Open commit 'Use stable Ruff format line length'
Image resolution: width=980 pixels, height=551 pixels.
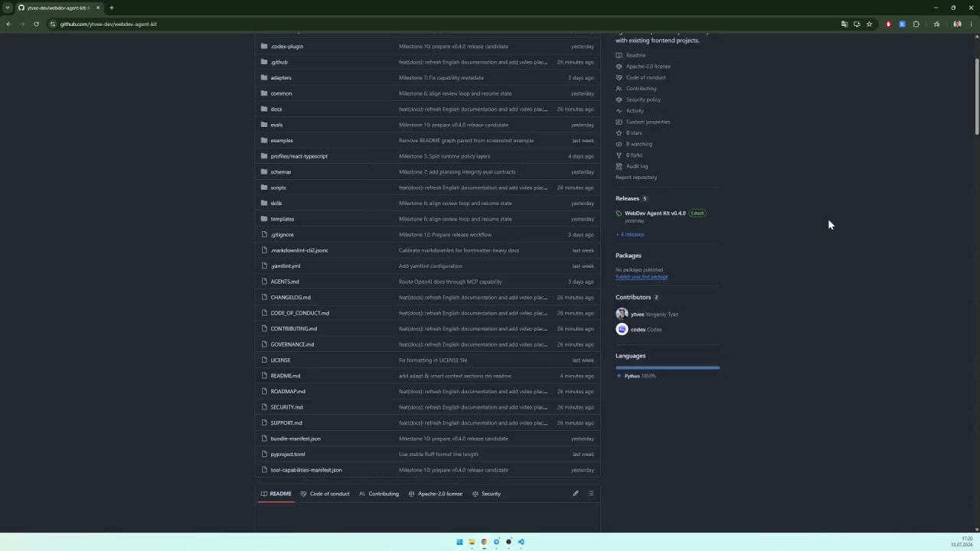438,454
